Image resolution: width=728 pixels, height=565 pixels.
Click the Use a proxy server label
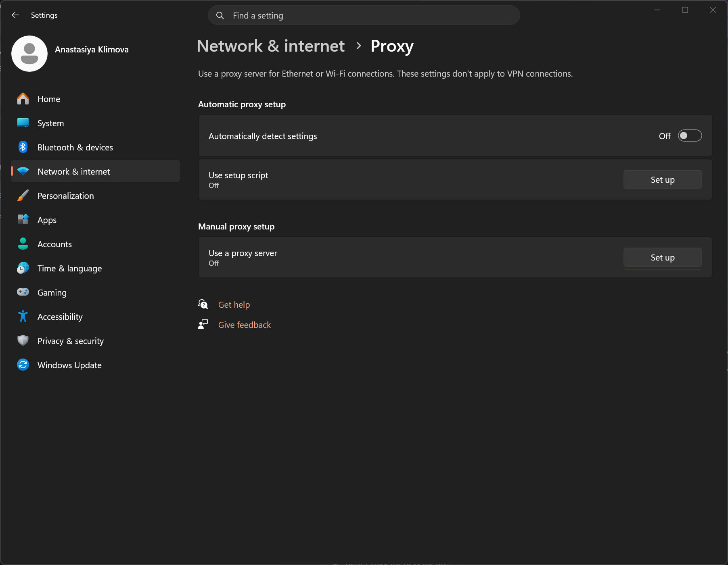click(x=243, y=253)
